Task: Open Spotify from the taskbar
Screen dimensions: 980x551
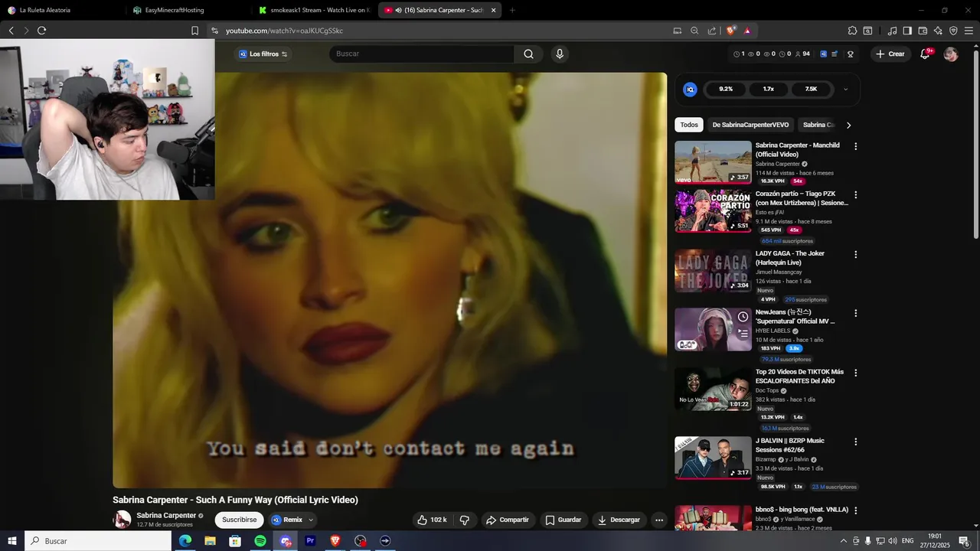Action: tap(260, 541)
